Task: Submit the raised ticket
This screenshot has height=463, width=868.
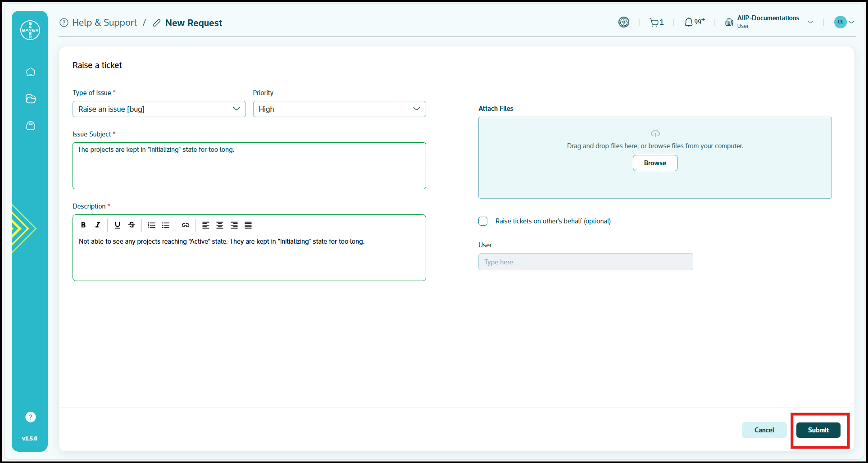Action: point(818,430)
